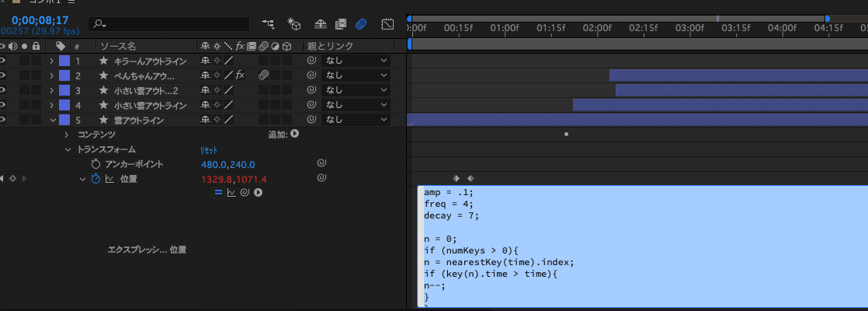Click the position property stopwatch
This screenshot has width=868, height=311.
coord(95,179)
